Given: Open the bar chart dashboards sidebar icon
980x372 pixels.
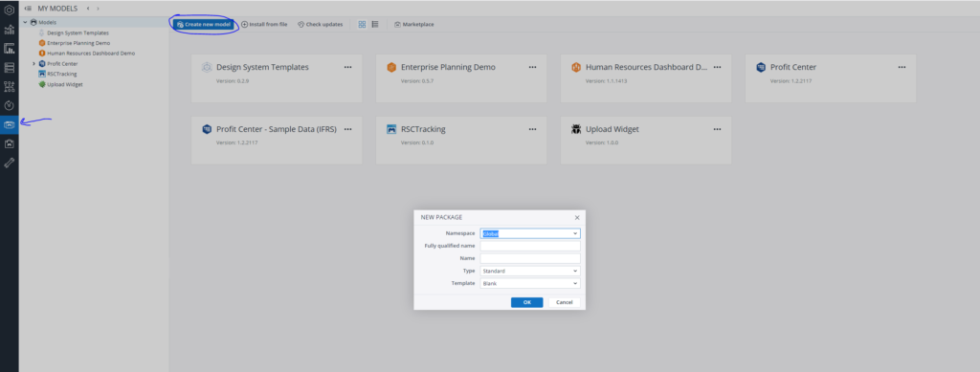Looking at the screenshot, I should tap(10, 30).
